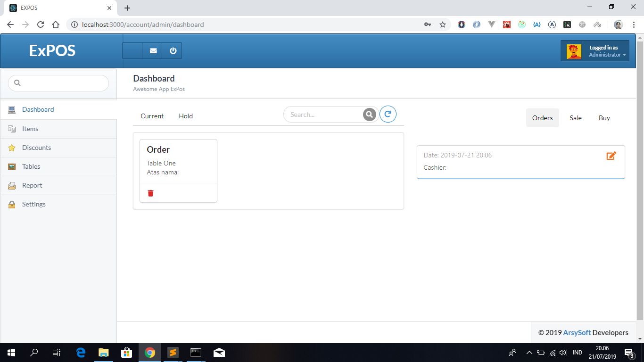644x362 pixels.
Task: Switch to the Sale tab
Action: coord(575,118)
